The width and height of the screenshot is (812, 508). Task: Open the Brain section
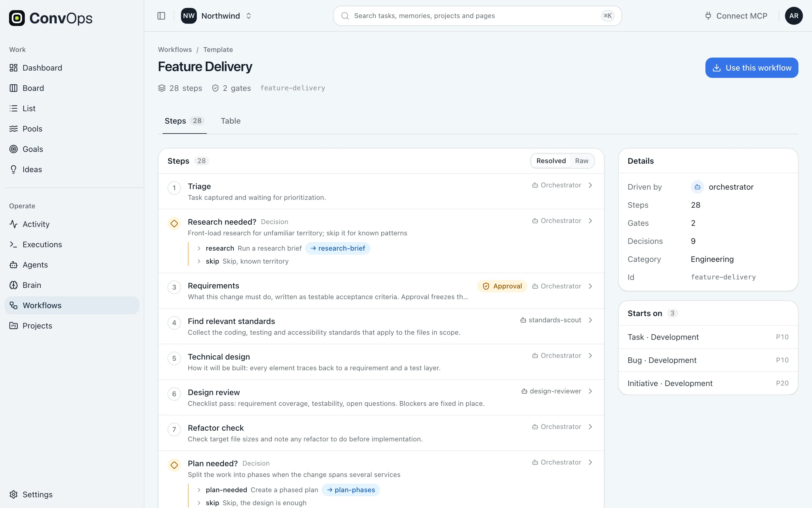72,285
